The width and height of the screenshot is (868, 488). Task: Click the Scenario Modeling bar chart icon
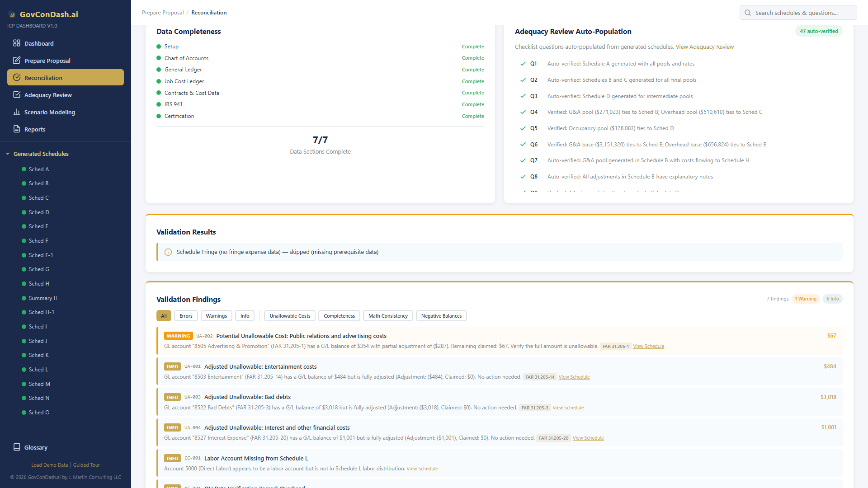17,112
